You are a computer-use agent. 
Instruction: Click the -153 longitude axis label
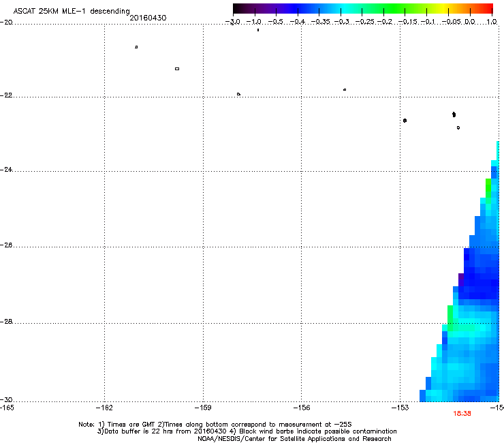(x=400, y=408)
